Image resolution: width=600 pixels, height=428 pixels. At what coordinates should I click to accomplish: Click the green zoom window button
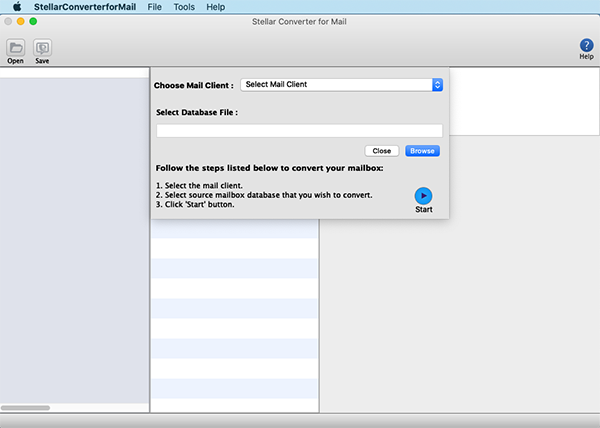pos(33,21)
